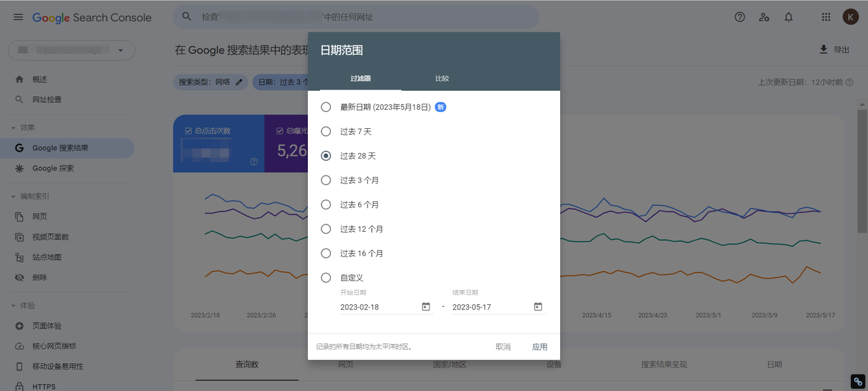Click the blue 新 badge

point(440,107)
